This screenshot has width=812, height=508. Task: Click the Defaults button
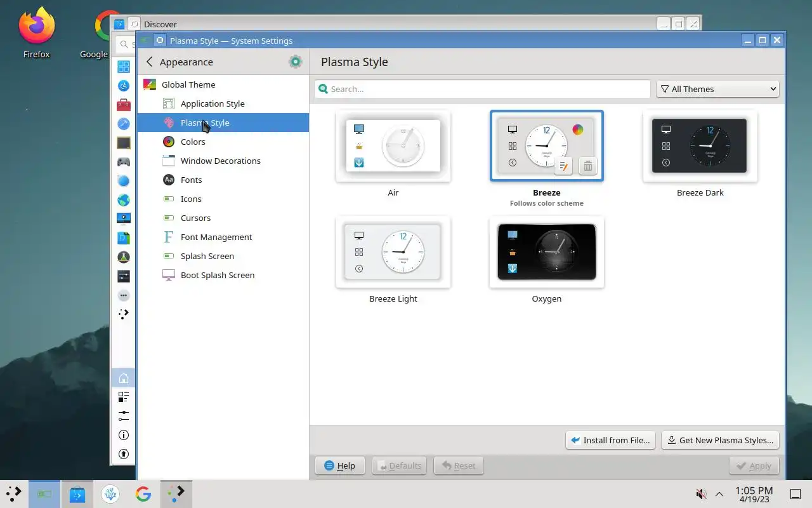click(x=399, y=465)
